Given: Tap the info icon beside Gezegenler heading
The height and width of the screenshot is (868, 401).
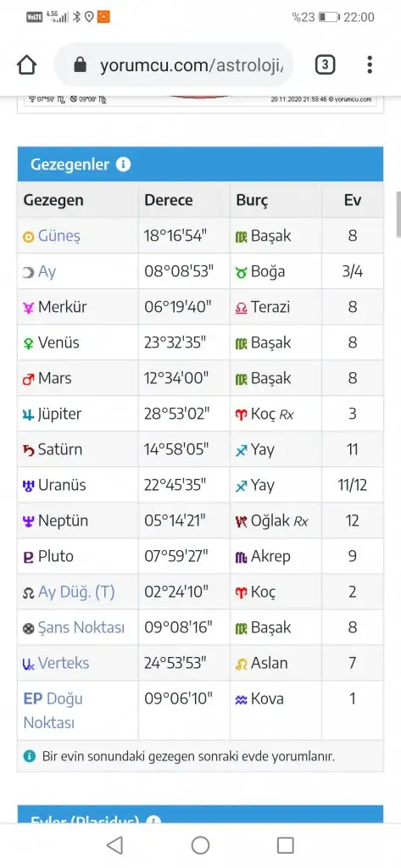Looking at the screenshot, I should tap(124, 164).
